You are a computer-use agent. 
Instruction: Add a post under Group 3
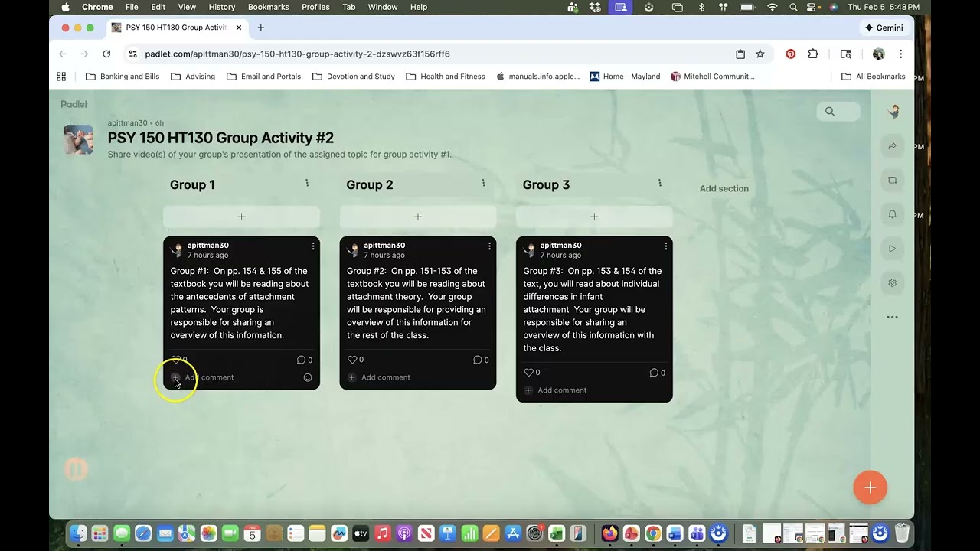[594, 217]
